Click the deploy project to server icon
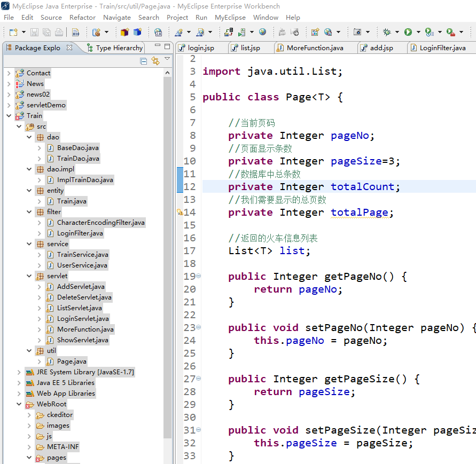The image size is (476, 464). (x=229, y=32)
